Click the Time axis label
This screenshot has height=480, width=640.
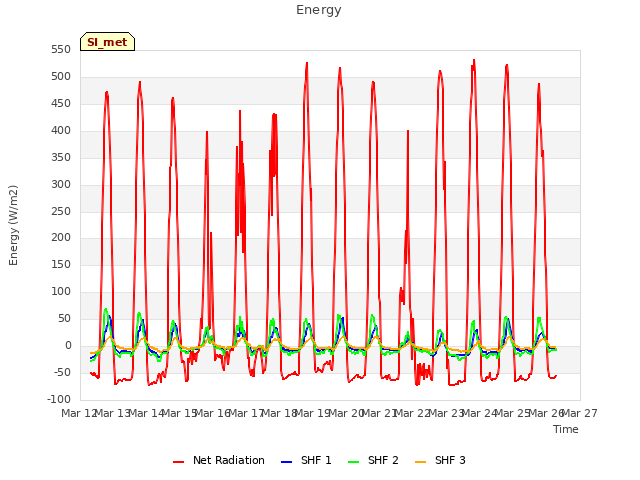pyautogui.click(x=566, y=429)
